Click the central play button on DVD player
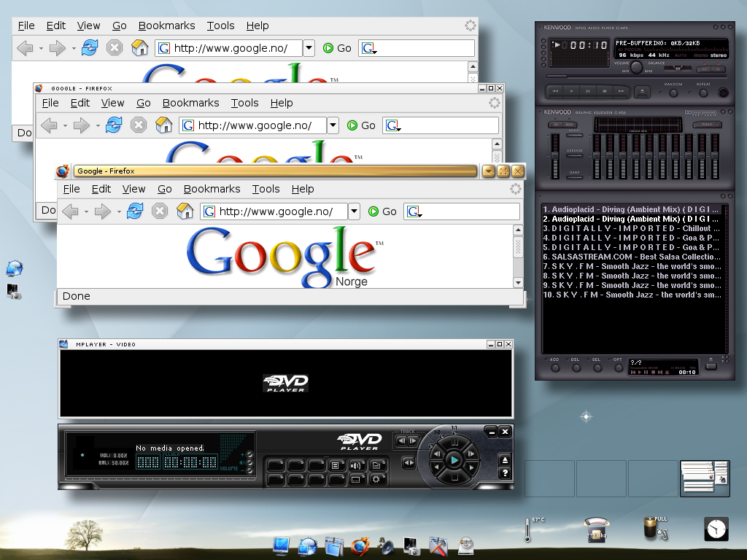 [454, 461]
